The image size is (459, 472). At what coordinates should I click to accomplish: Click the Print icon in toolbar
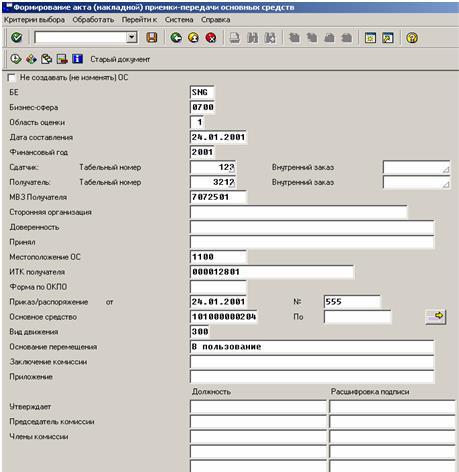(x=235, y=38)
